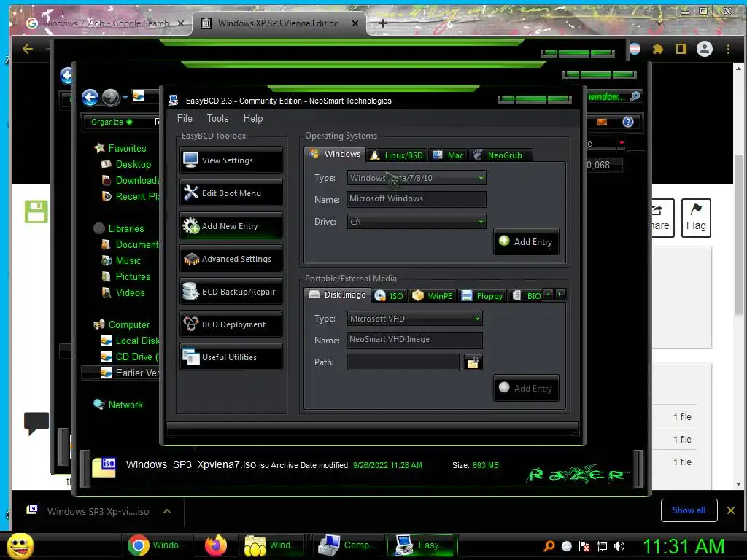Switch to the Mac tab
The width and height of the screenshot is (747, 560).
449,155
